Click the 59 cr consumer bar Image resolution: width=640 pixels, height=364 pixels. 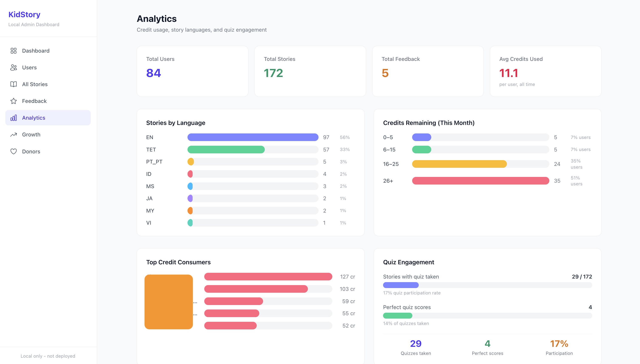pos(268,301)
